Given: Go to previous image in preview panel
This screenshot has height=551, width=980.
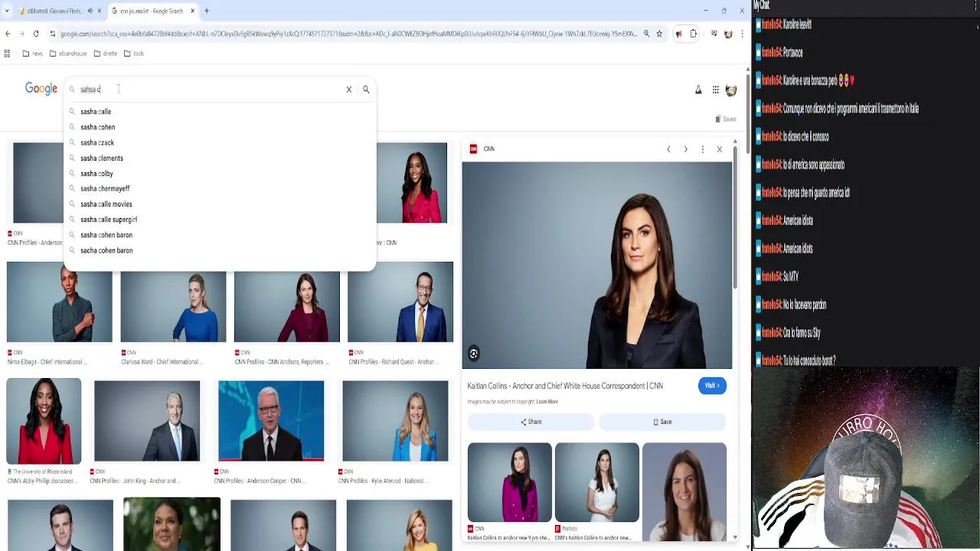Looking at the screenshot, I should click(x=668, y=149).
